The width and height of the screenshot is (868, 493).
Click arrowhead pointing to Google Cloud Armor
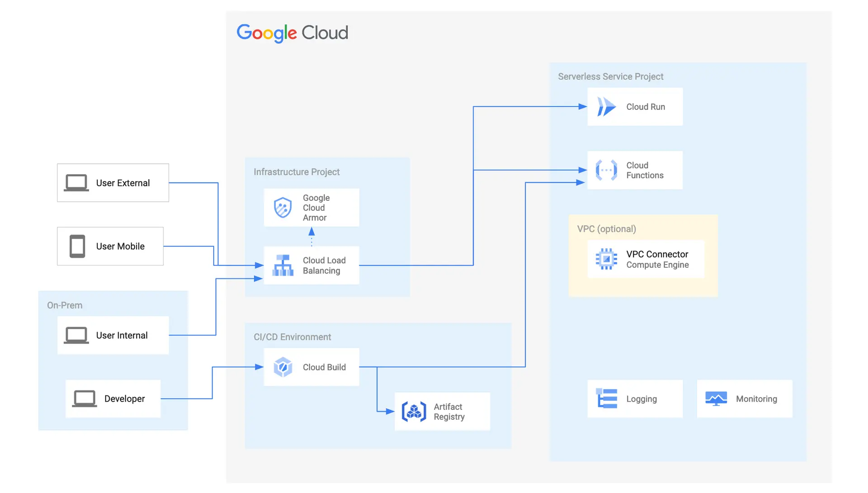pyautogui.click(x=311, y=232)
